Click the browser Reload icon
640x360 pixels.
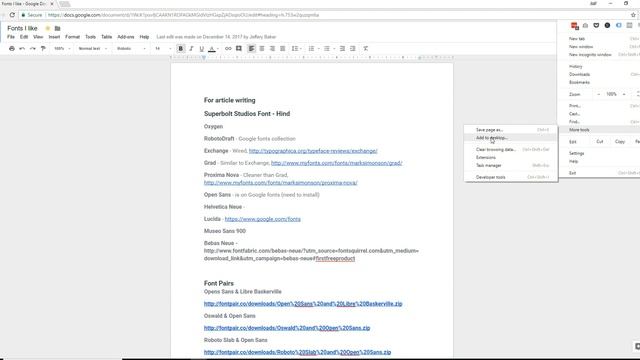coord(12,15)
